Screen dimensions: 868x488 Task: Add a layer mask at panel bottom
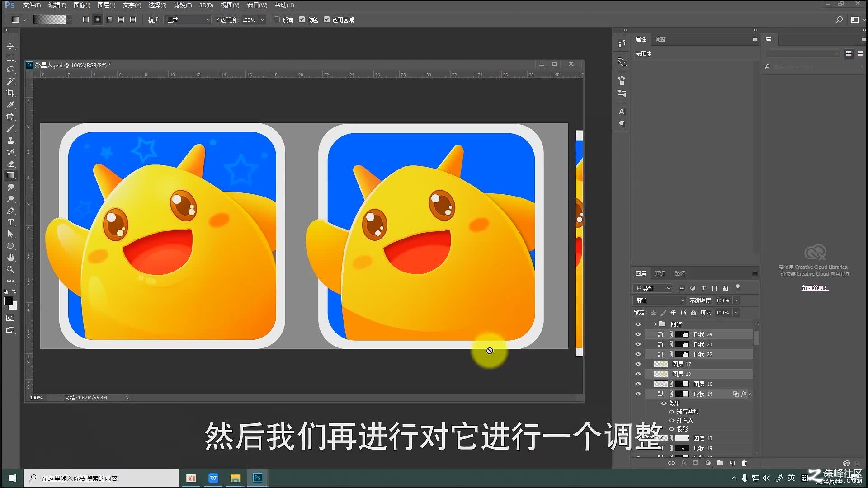click(696, 463)
